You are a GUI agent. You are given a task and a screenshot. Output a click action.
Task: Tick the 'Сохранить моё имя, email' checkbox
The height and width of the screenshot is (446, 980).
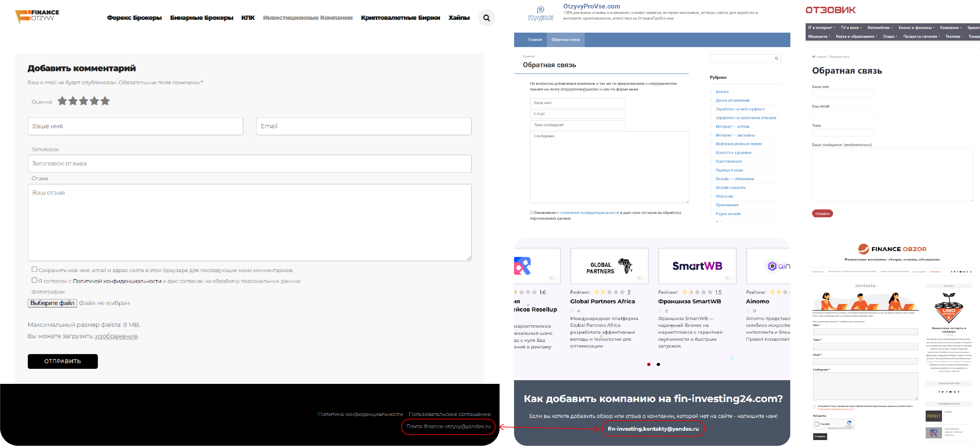(34, 270)
